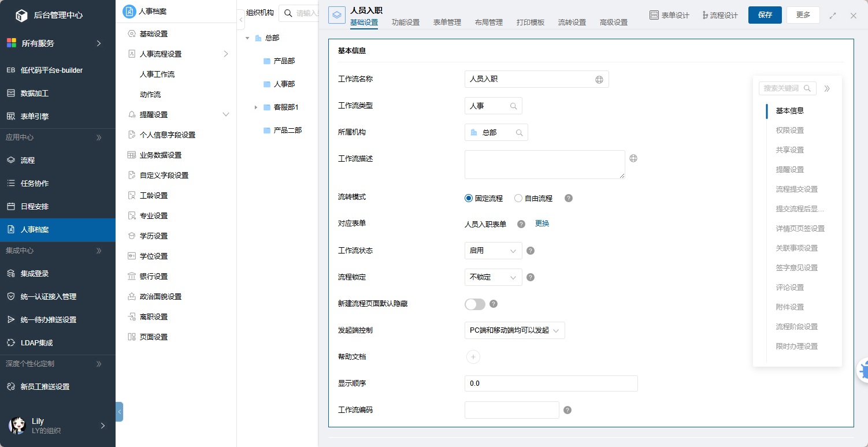Click the globe icon in 工作流名称 field
The width and height of the screenshot is (868, 447).
click(599, 80)
